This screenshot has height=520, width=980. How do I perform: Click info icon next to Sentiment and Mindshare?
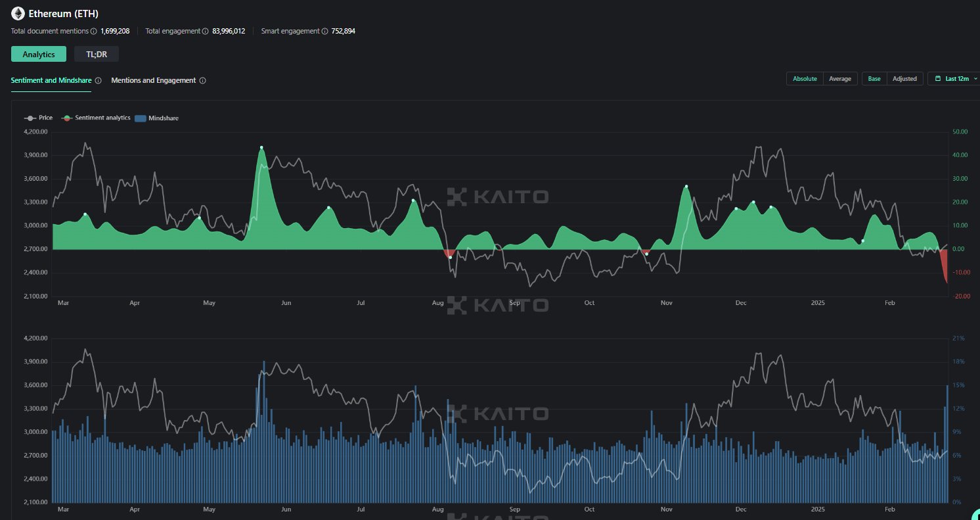[98, 80]
